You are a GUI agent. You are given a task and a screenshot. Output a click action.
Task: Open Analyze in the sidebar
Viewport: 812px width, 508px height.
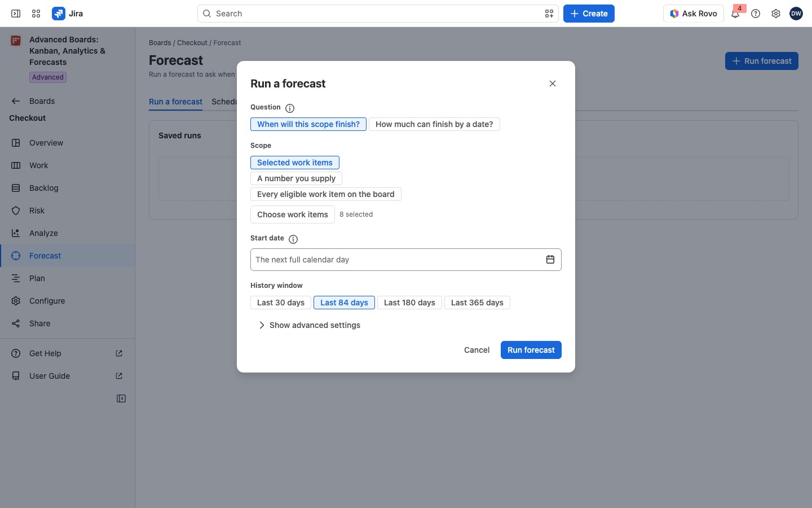point(68,233)
